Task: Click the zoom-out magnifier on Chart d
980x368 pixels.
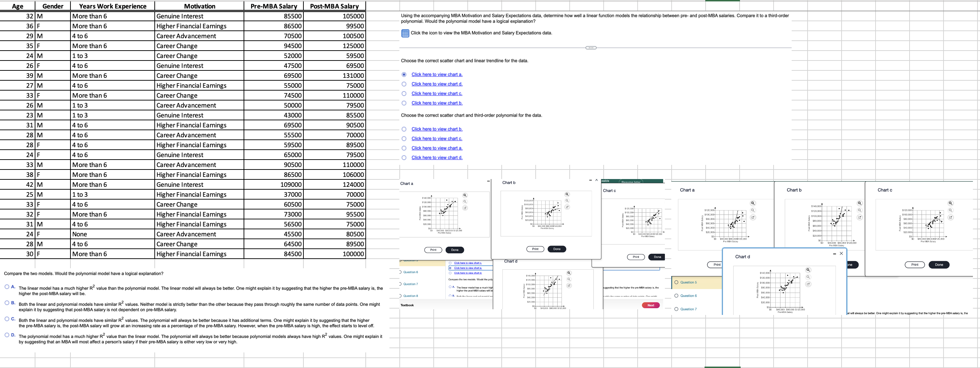Action: click(808, 277)
